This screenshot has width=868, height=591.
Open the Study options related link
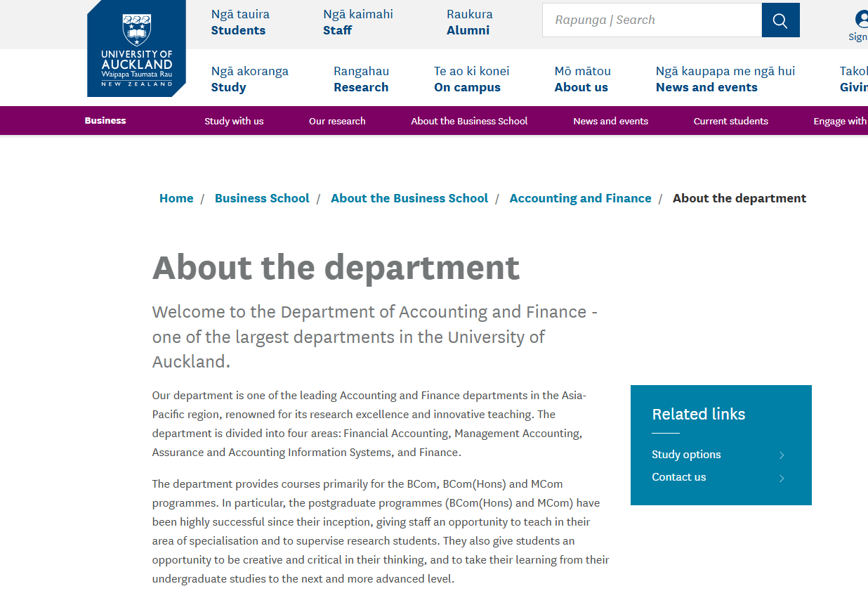(686, 455)
